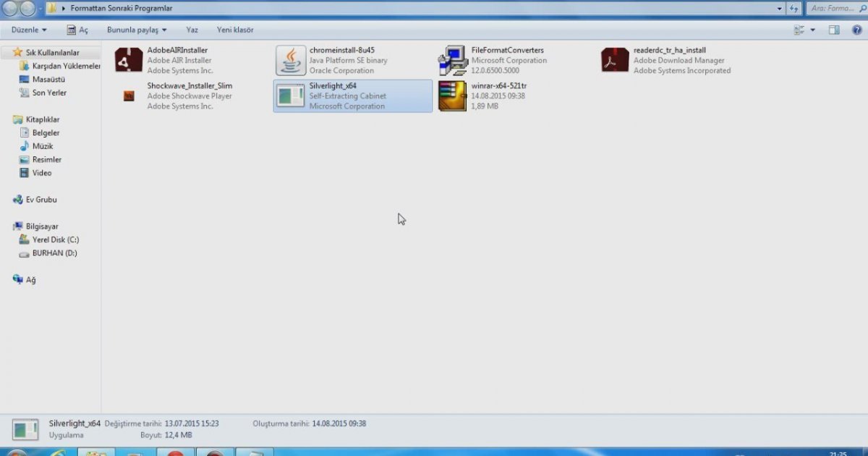
Task: Click the 'Adobe Shockwave Player' text
Action: pyautogui.click(x=190, y=96)
